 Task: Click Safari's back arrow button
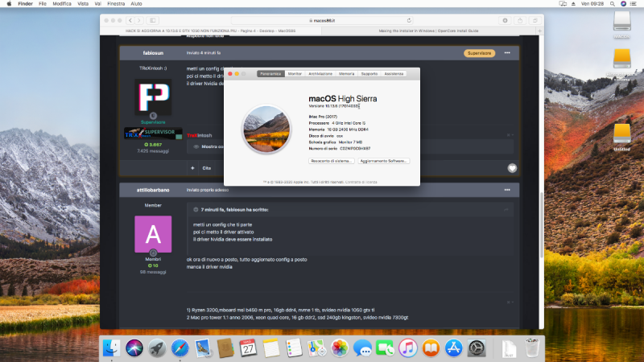pyautogui.click(x=130, y=21)
